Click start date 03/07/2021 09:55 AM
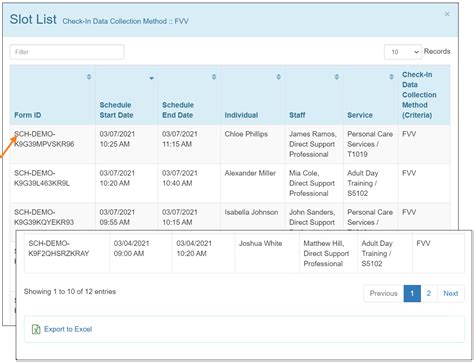474x362 pixels. (x=117, y=217)
